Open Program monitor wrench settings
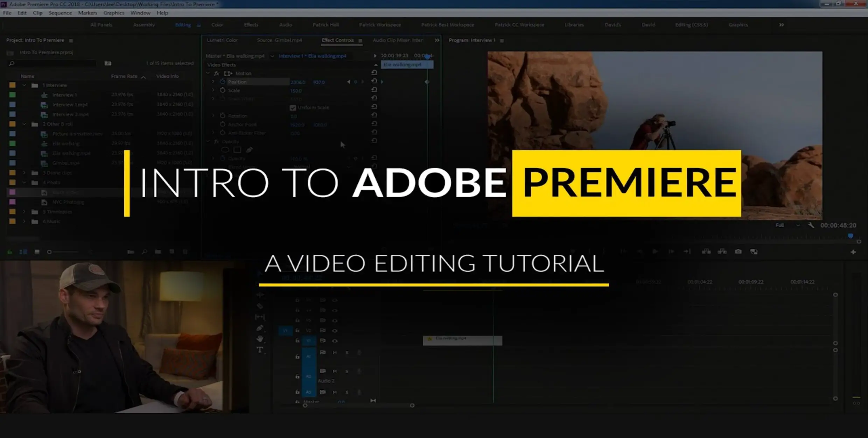The height and width of the screenshot is (438, 868). coord(811,225)
